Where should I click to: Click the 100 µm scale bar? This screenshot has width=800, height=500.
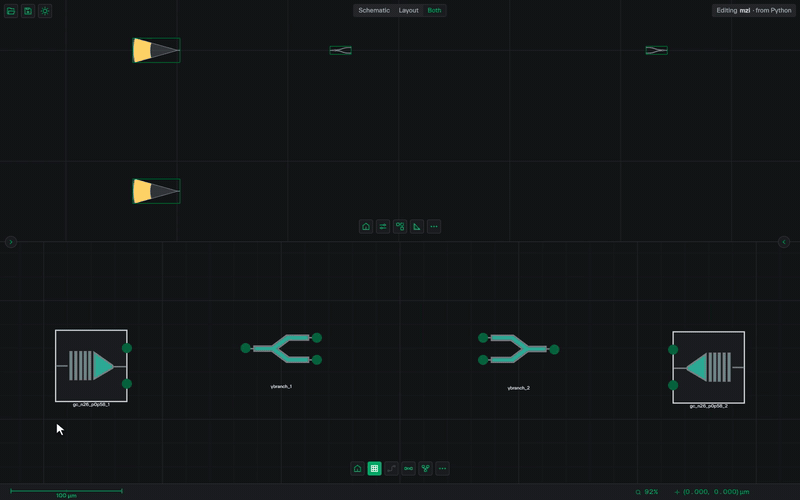tap(66, 492)
